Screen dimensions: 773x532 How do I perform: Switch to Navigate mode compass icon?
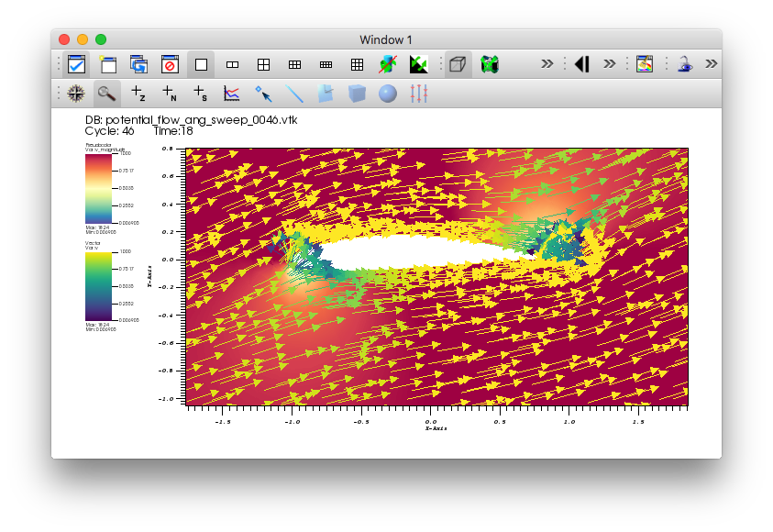76,94
